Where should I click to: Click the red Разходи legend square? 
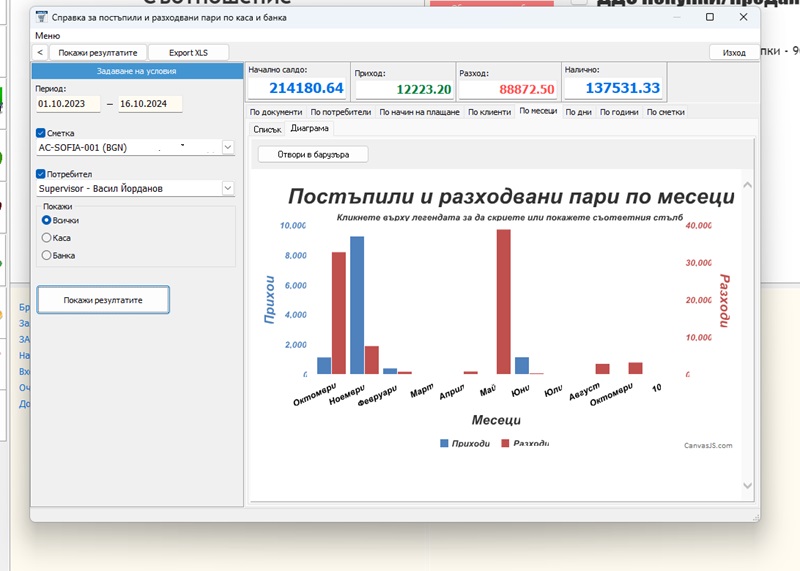click(505, 443)
